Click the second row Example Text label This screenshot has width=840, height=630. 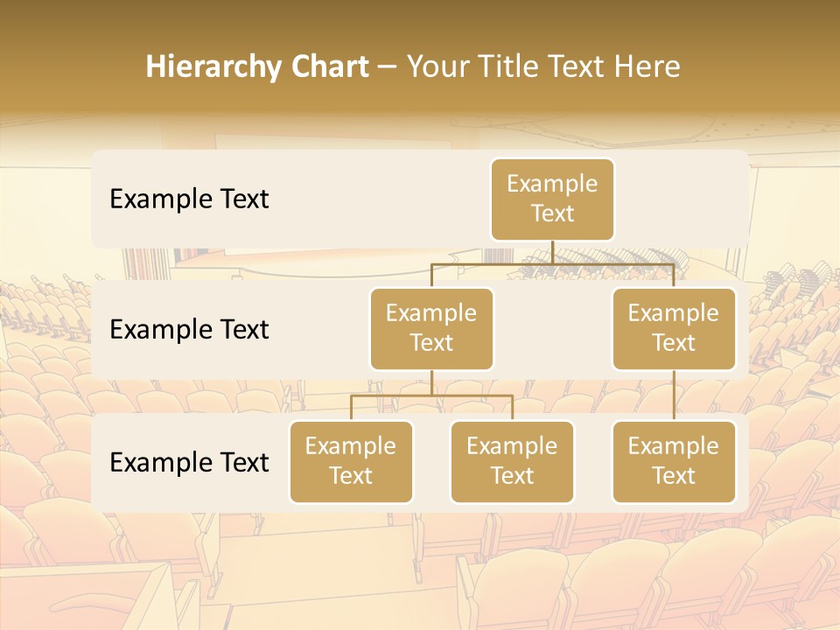coord(188,330)
